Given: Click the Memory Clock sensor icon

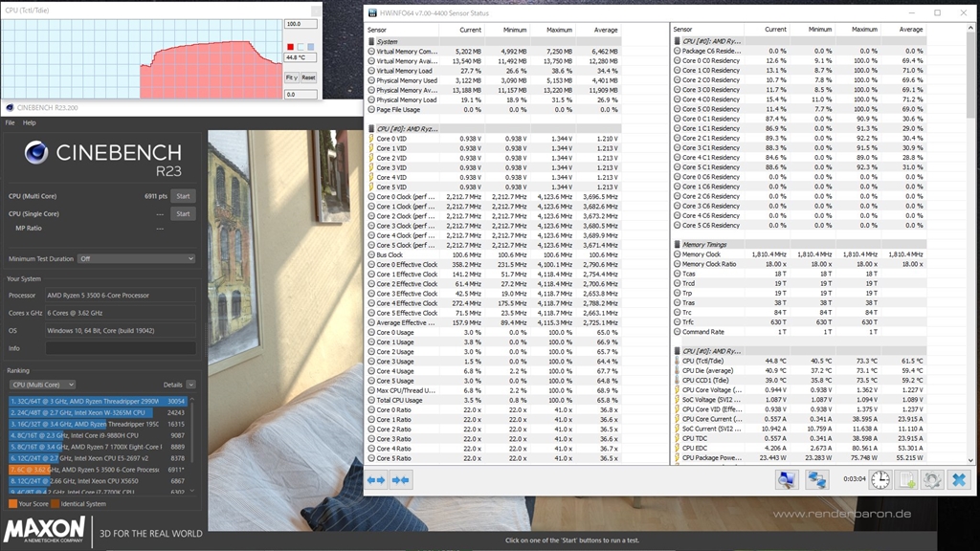Looking at the screenshot, I should point(677,254).
